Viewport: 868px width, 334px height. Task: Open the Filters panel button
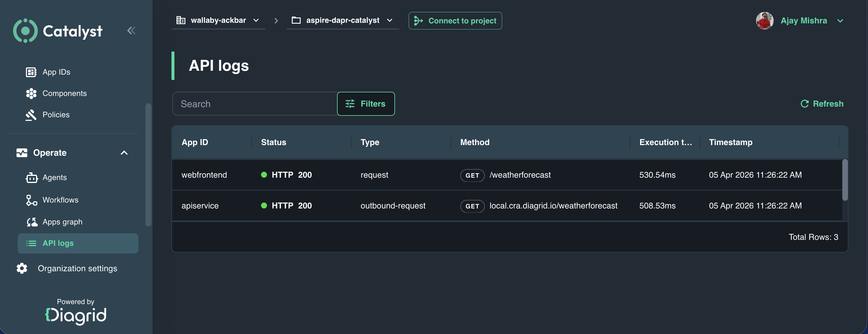(366, 104)
